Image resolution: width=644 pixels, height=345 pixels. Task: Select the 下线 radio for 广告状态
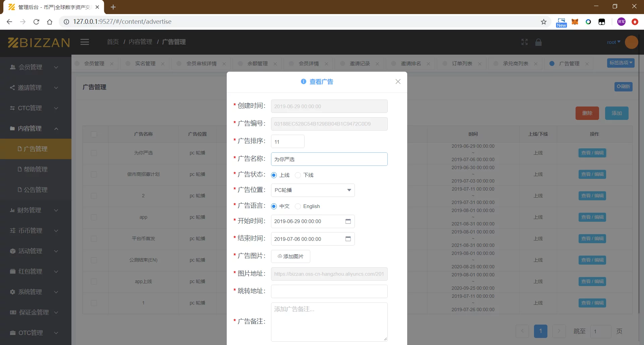pyautogui.click(x=298, y=175)
